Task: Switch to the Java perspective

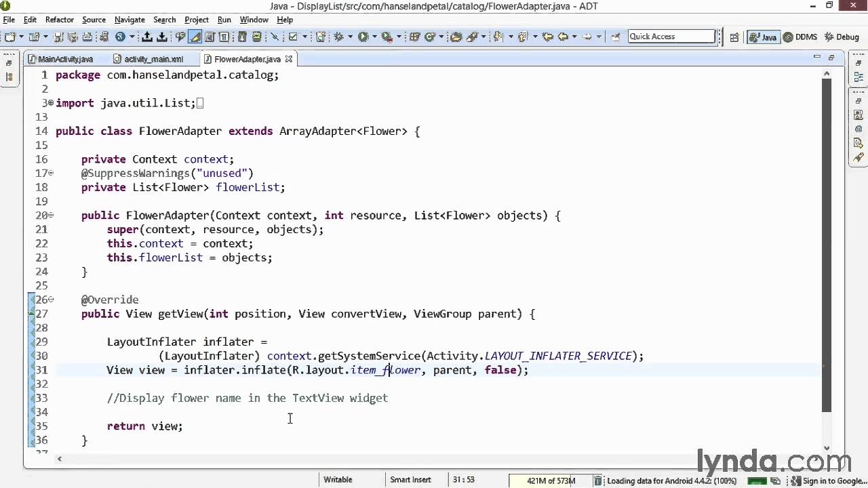Action: click(x=762, y=37)
